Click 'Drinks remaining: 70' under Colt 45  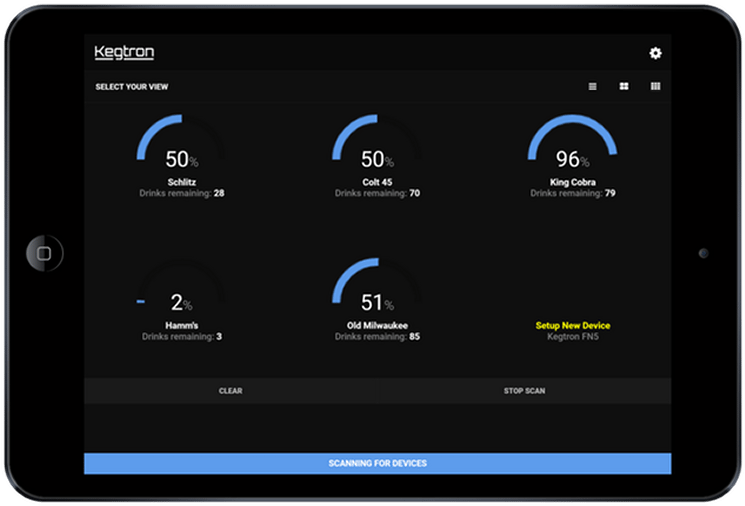pyautogui.click(x=377, y=193)
